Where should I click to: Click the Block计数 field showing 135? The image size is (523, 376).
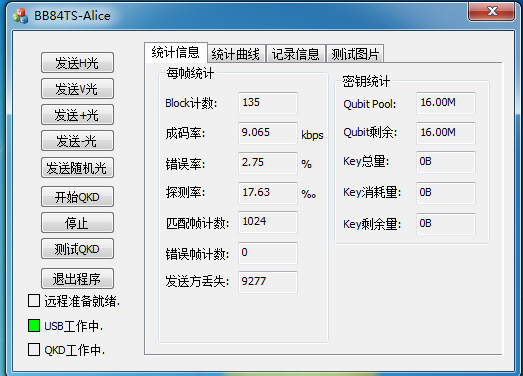(268, 103)
